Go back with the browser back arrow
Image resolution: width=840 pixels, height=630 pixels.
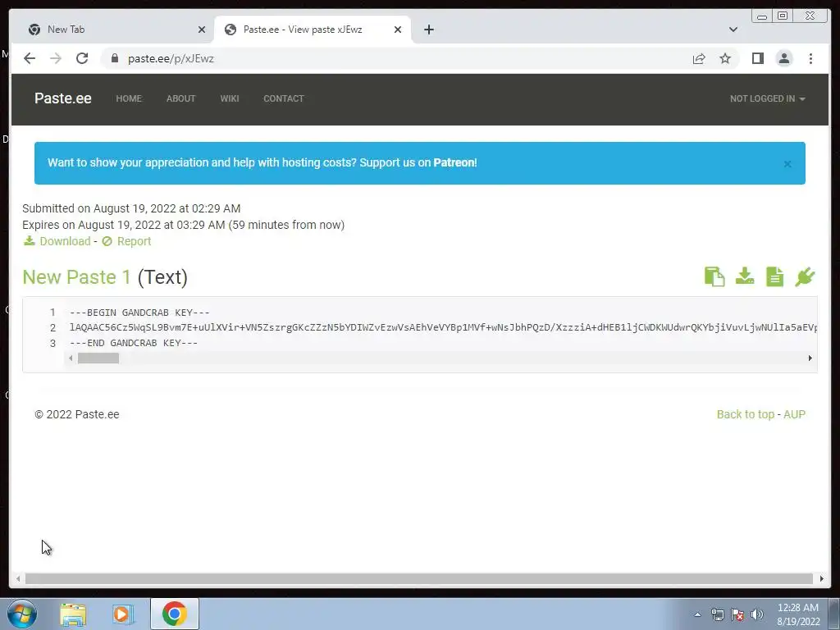tap(30, 58)
